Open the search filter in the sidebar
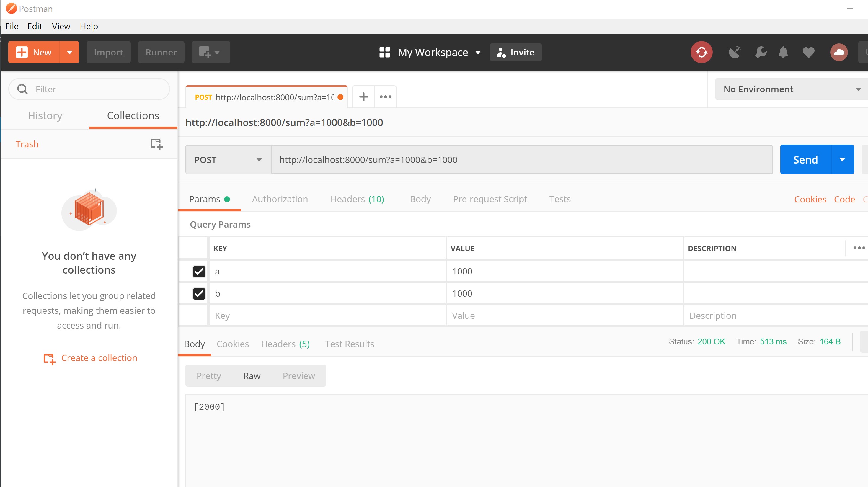Image resolution: width=868 pixels, height=487 pixels. (89, 89)
